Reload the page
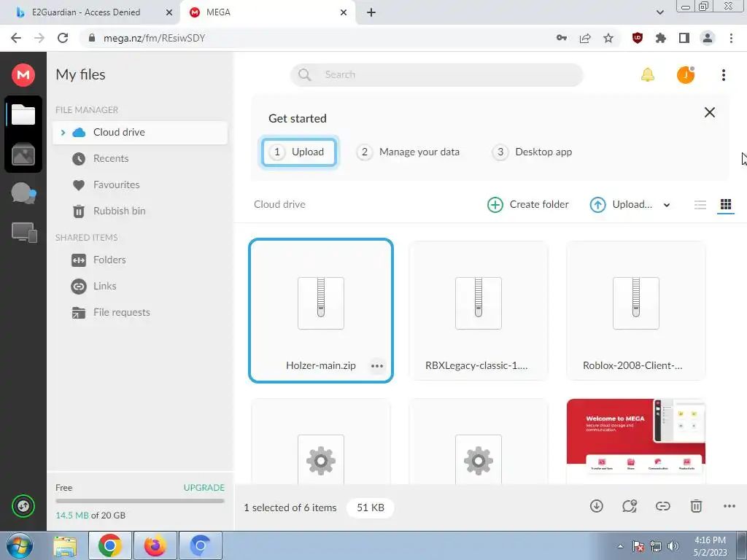The image size is (747, 560). click(63, 38)
